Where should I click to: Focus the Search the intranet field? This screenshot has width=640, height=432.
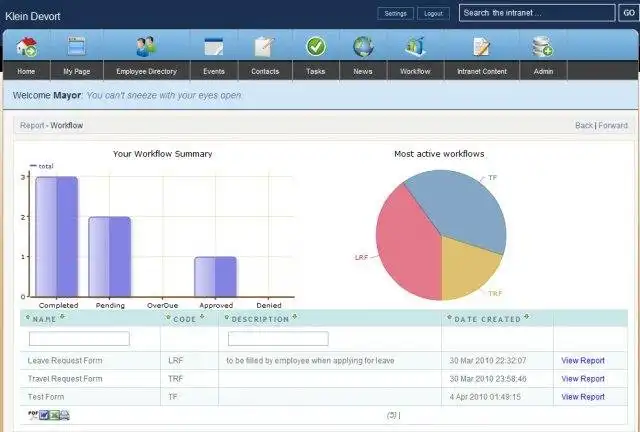coord(537,13)
